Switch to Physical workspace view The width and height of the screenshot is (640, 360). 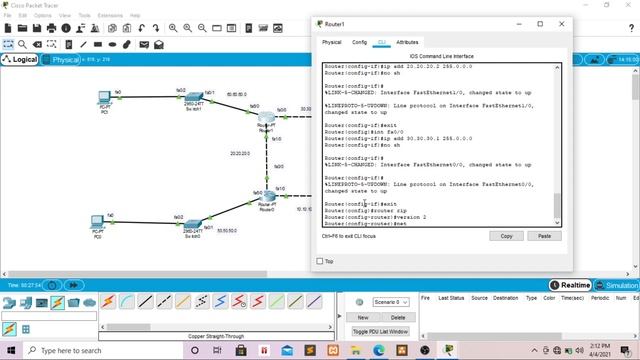(61, 60)
